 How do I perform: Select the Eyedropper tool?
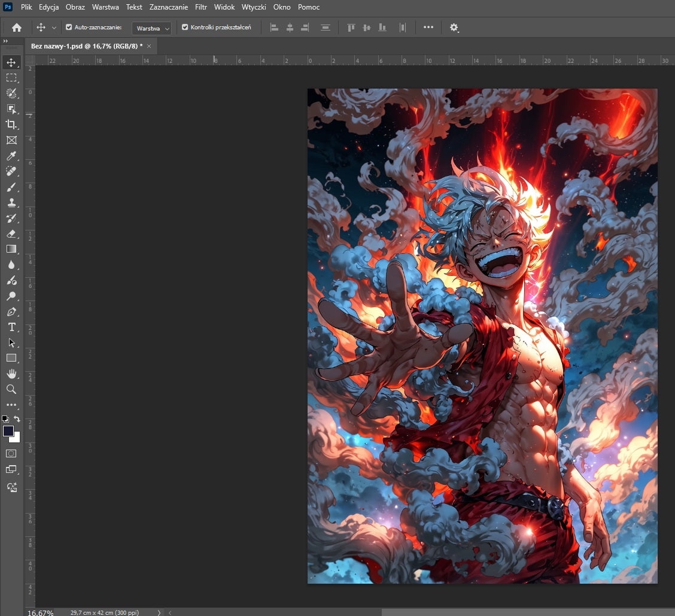coord(11,156)
